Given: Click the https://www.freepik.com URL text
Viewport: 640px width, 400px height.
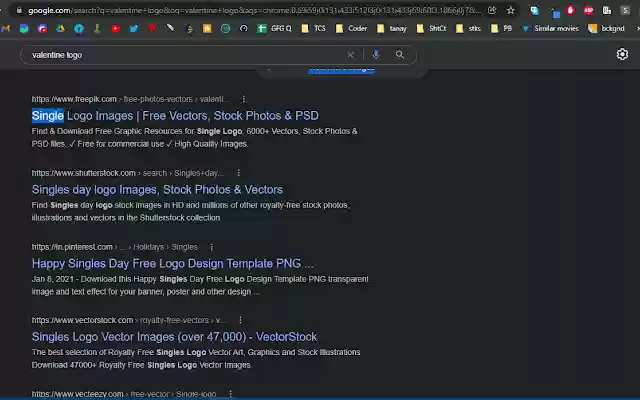Looking at the screenshot, I should click(74, 99).
